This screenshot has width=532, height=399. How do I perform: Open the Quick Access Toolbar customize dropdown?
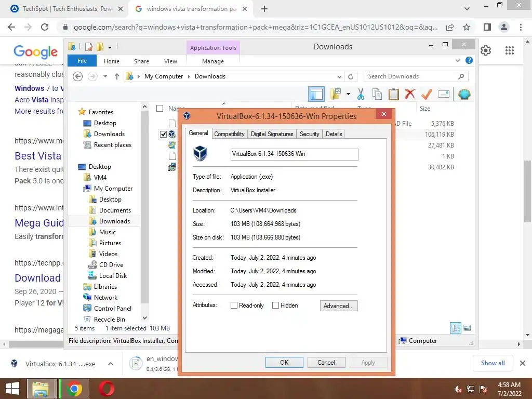pyautogui.click(x=110, y=47)
